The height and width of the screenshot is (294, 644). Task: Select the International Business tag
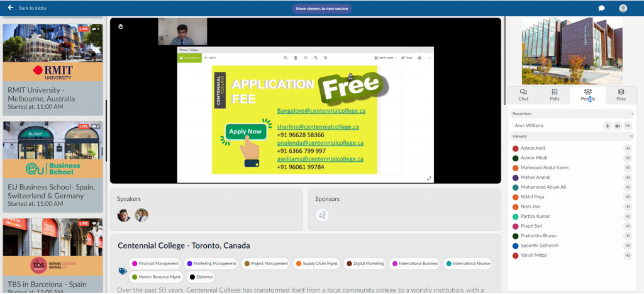pos(414,264)
